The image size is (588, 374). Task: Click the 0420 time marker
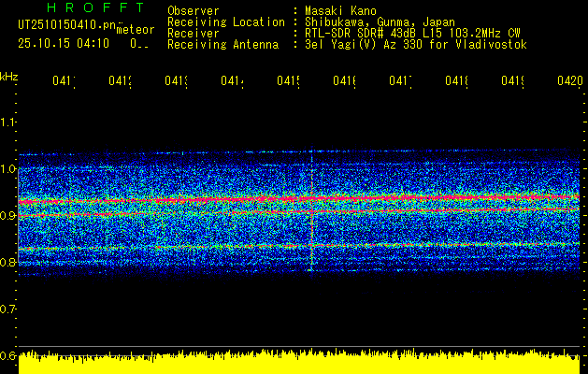click(x=568, y=81)
